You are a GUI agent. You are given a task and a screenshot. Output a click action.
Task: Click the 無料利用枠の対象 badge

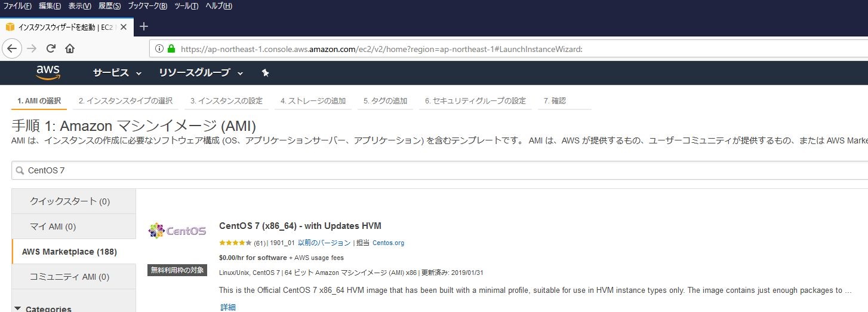(x=177, y=270)
